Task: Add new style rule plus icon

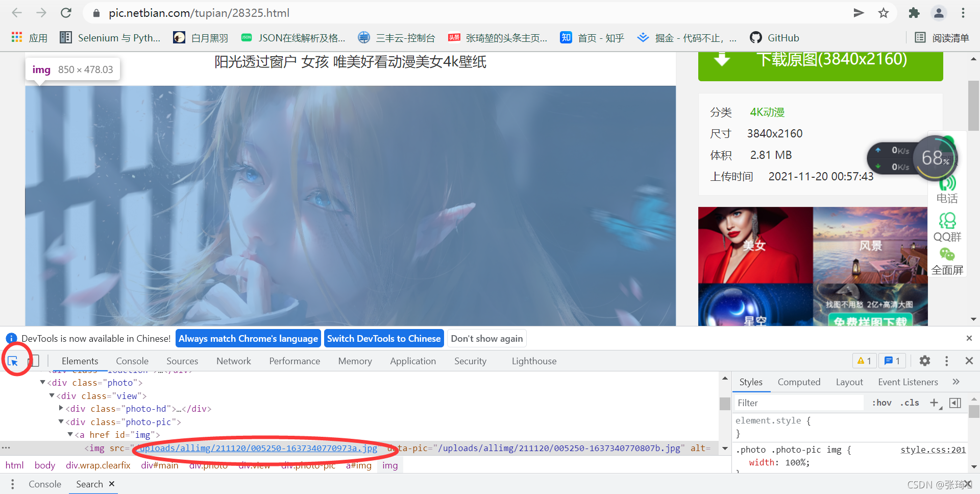Action: point(934,403)
